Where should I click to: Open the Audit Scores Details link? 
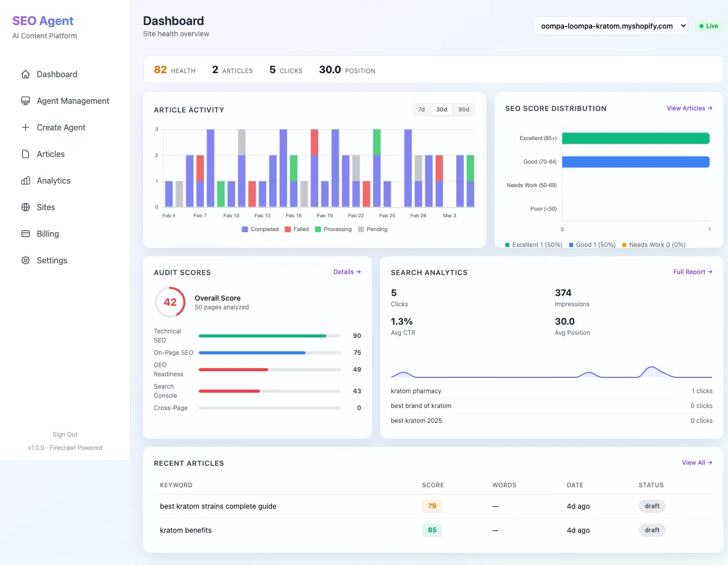(x=347, y=272)
